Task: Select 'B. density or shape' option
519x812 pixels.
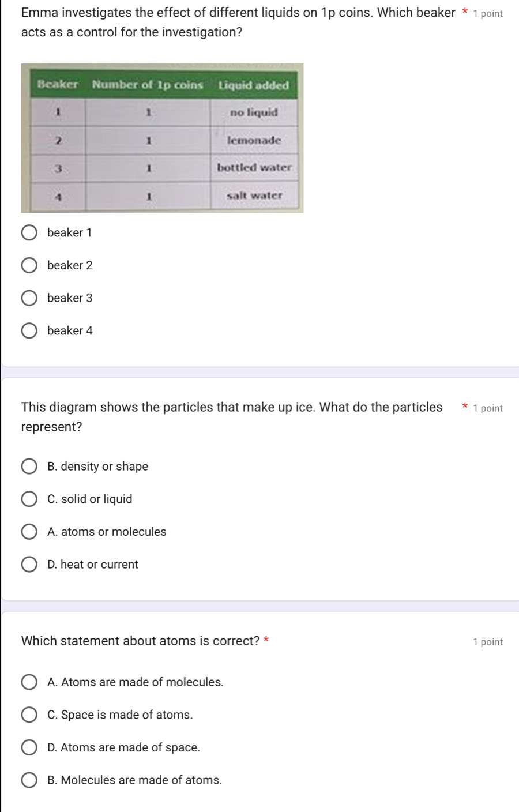Action: tap(29, 467)
